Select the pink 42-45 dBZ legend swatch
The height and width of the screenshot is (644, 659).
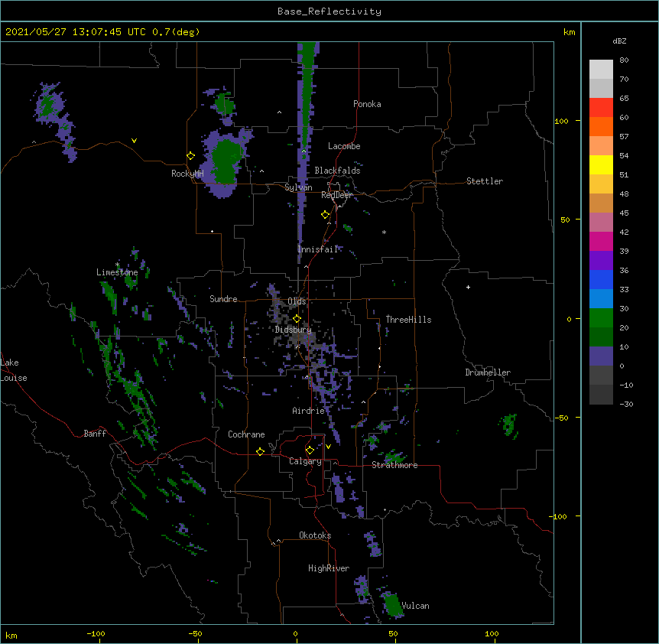(601, 222)
